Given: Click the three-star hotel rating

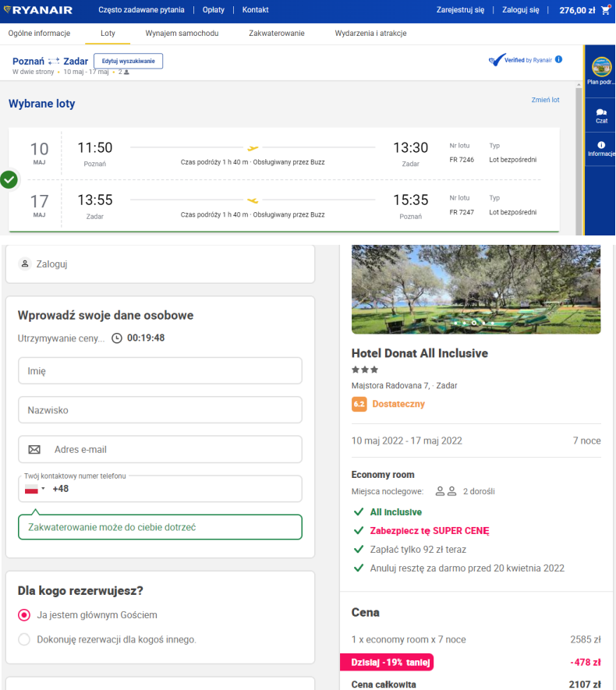Looking at the screenshot, I should 365,370.
